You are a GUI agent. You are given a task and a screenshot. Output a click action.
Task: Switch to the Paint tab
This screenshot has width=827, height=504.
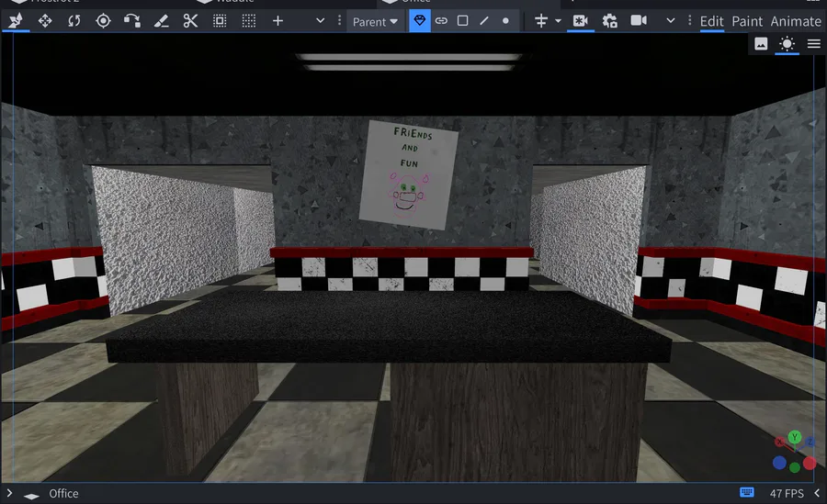pos(747,21)
